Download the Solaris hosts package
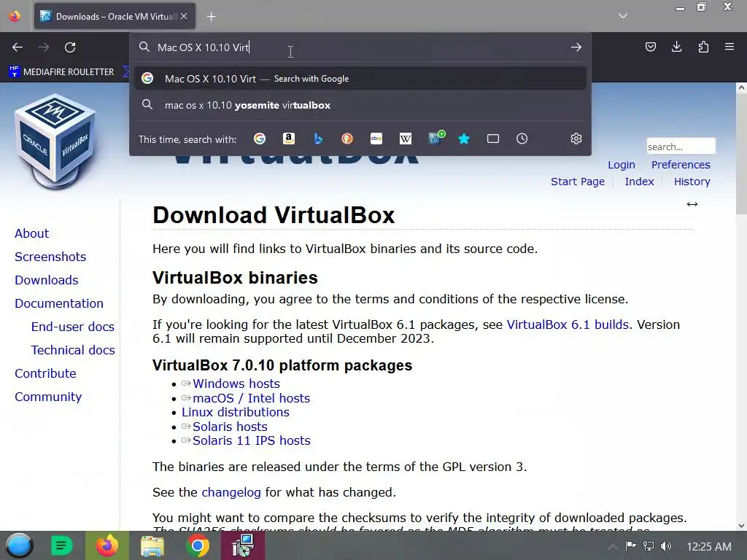 (x=230, y=427)
